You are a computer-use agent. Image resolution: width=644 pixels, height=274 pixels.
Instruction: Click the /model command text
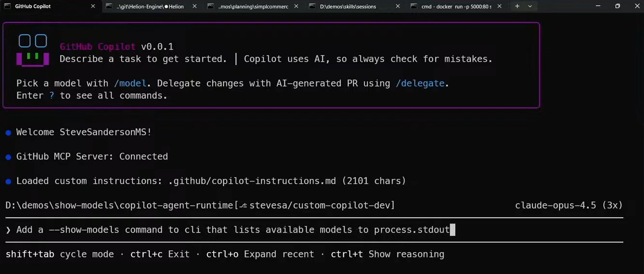coord(130,83)
